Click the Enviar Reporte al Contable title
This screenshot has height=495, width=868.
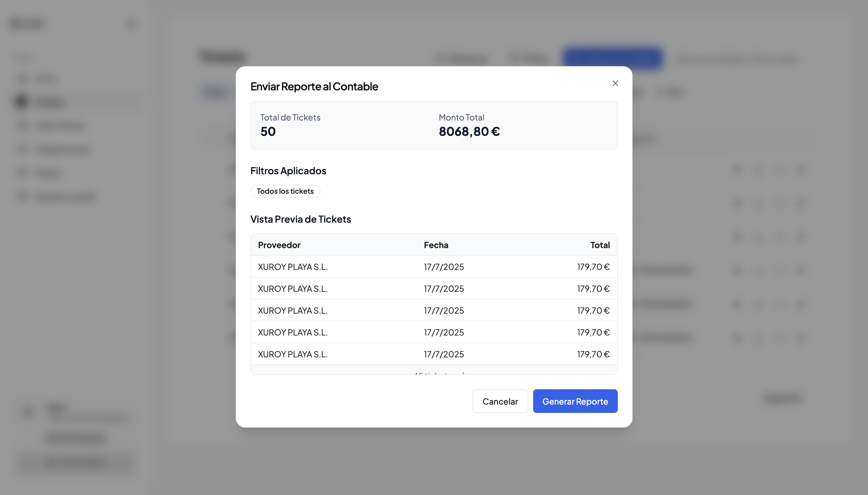(x=314, y=86)
